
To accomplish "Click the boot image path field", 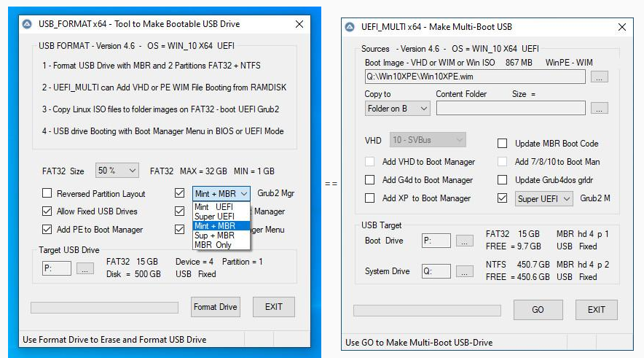I will (475, 77).
